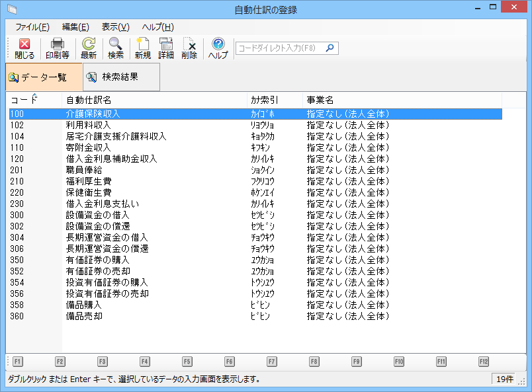Viewport: 532px width, 392px height.
Task: Refresh list with the 最新 icon
Action: [88, 48]
